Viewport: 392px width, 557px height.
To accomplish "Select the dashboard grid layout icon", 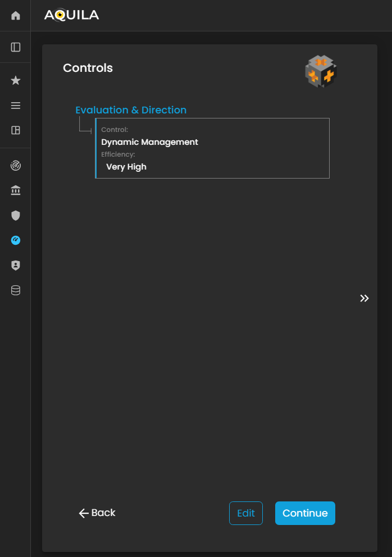I will [16, 130].
